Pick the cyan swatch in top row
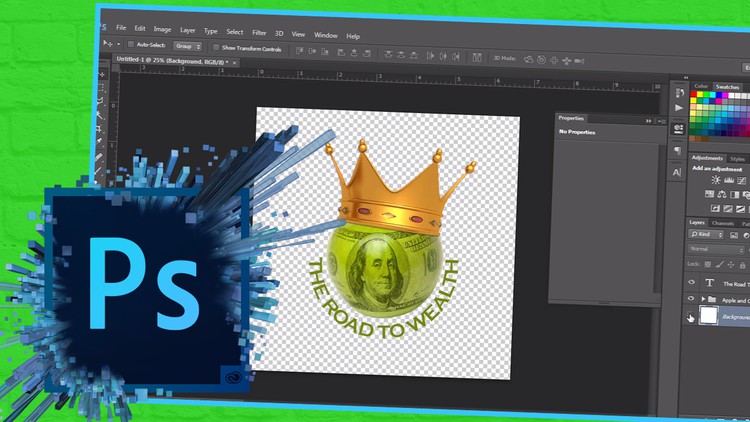Viewport: 750px width, 422px height. [x=712, y=95]
